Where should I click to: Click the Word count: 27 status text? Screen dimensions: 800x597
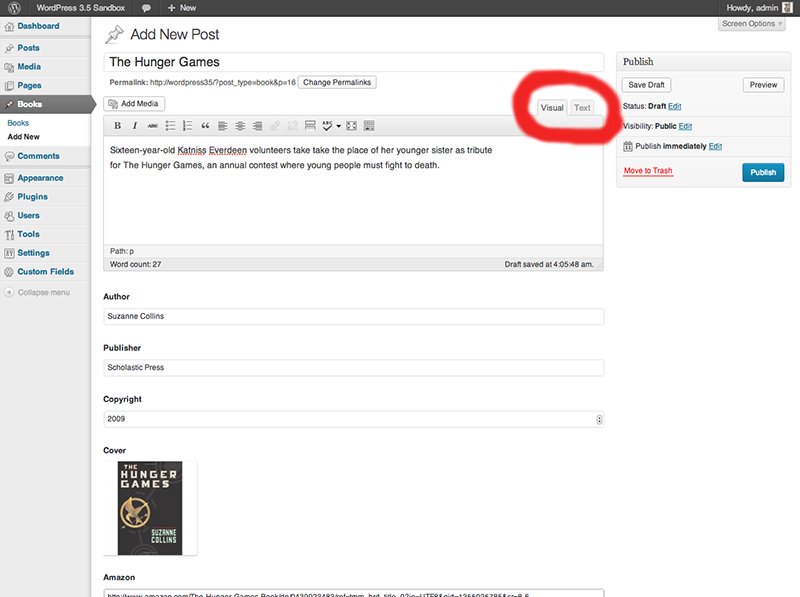tap(135, 264)
